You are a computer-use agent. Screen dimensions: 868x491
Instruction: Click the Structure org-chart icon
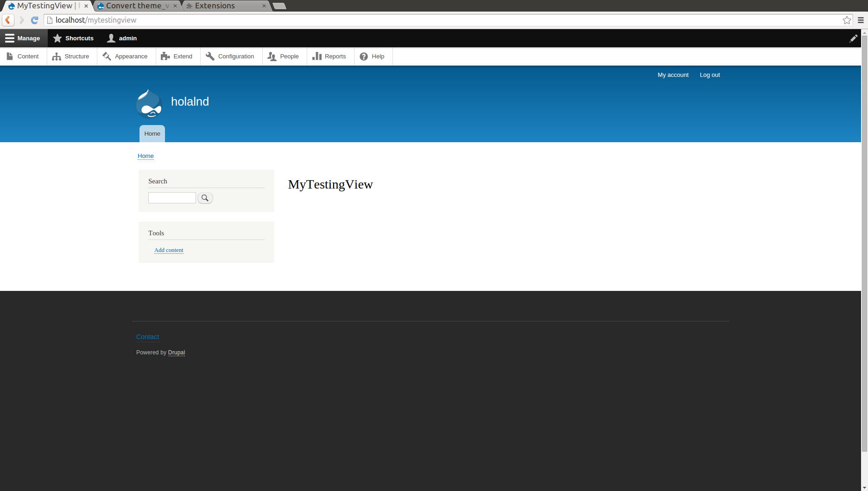(x=57, y=56)
